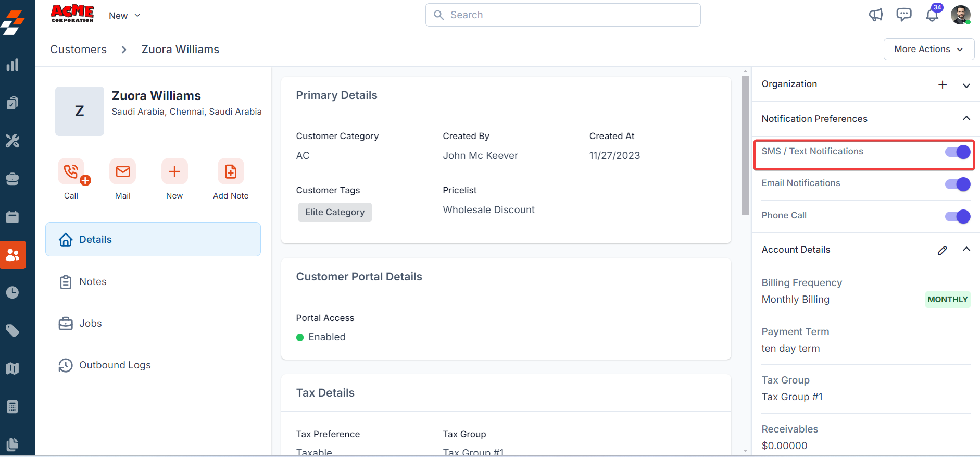Switch to the Outbound Logs tab
Viewport: 980px width, 457px height.
pos(115,365)
